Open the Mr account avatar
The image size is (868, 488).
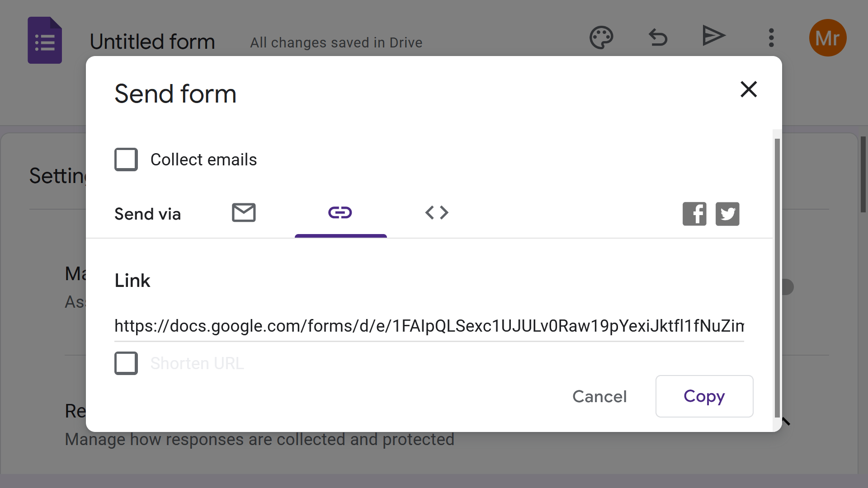(x=827, y=38)
